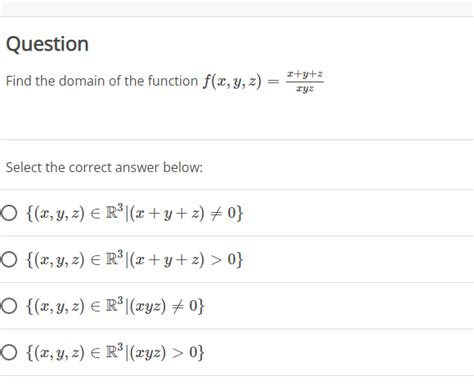The image size is (474, 389).
Task: Click the ℝ³ symbol in the first answer
Action: tap(115, 211)
